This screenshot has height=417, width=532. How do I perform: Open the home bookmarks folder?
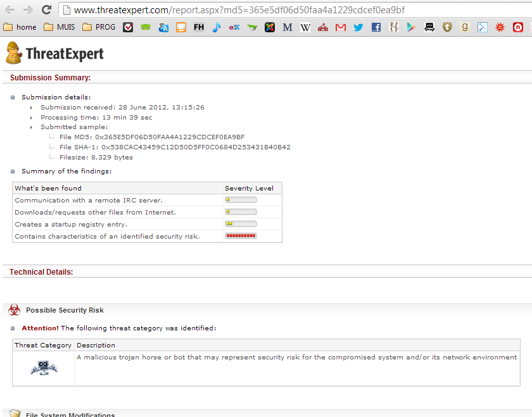(x=20, y=27)
